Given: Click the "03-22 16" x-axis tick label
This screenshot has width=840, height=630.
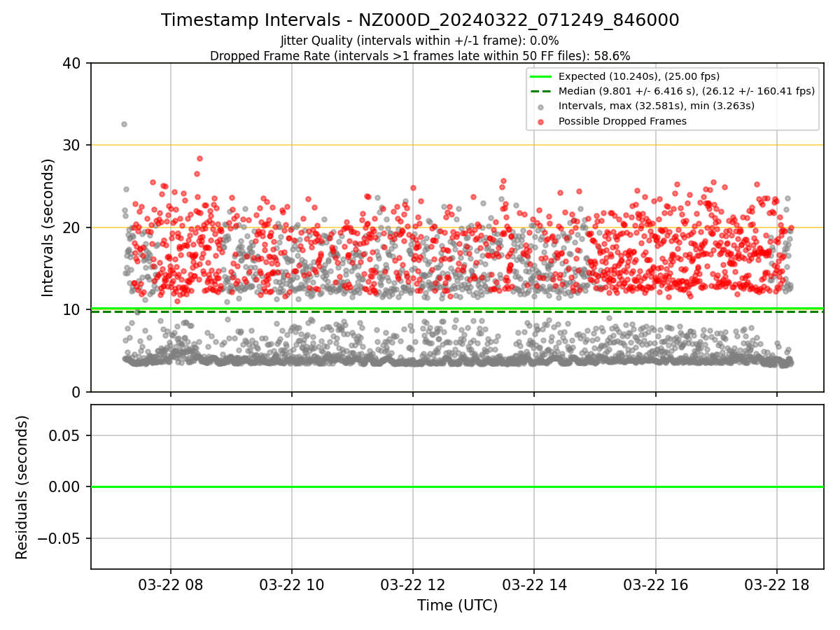Looking at the screenshot, I should tap(656, 584).
